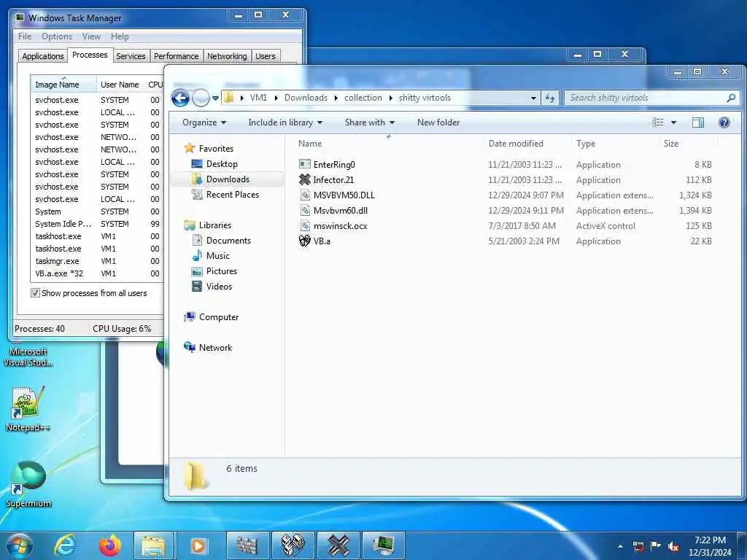The width and height of the screenshot is (747, 560).
Task: Select System Idle Process row
Action: [x=97, y=224]
